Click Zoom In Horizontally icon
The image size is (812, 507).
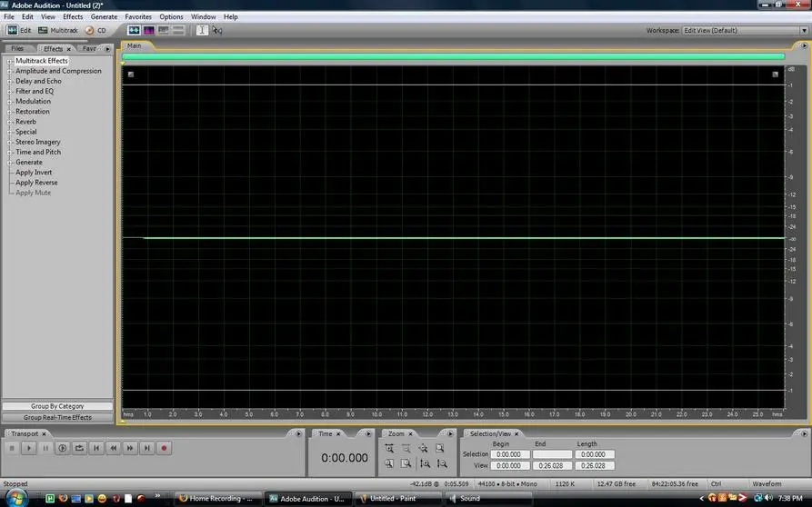click(x=389, y=449)
